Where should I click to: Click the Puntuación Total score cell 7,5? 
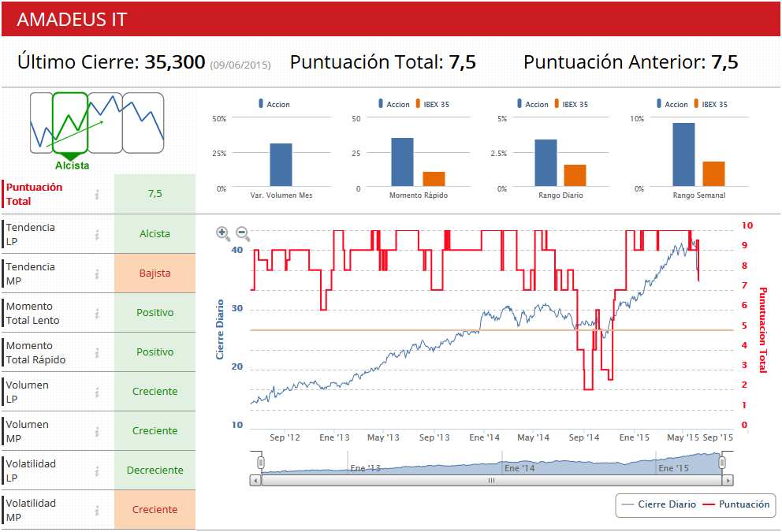[x=155, y=193]
